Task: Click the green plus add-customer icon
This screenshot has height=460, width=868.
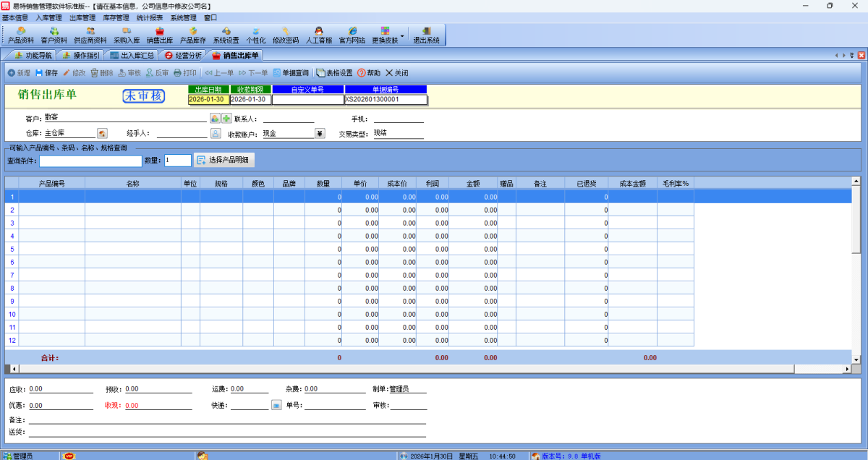Action: 226,119
